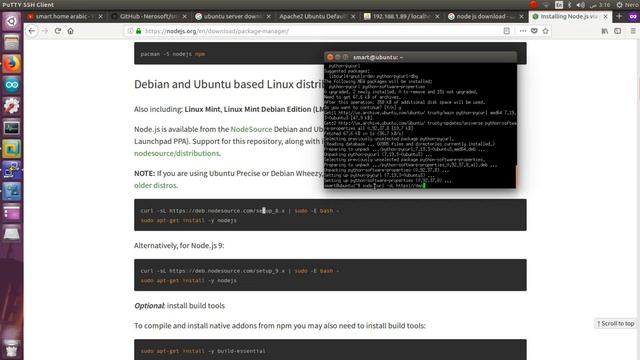Screen dimensions: 640x360
Task: Click the pacman -S nodejs npm command
Action: point(173,54)
